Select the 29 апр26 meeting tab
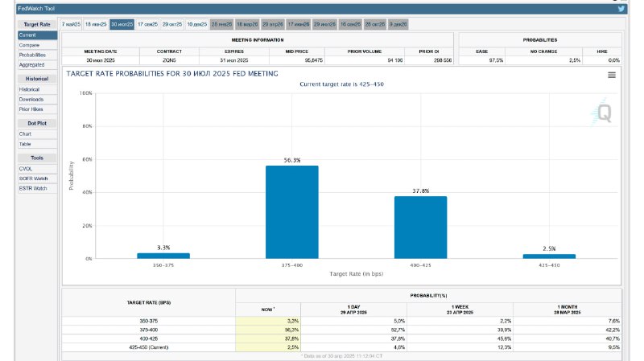Viewport: 644px width, 361px height. [273, 24]
